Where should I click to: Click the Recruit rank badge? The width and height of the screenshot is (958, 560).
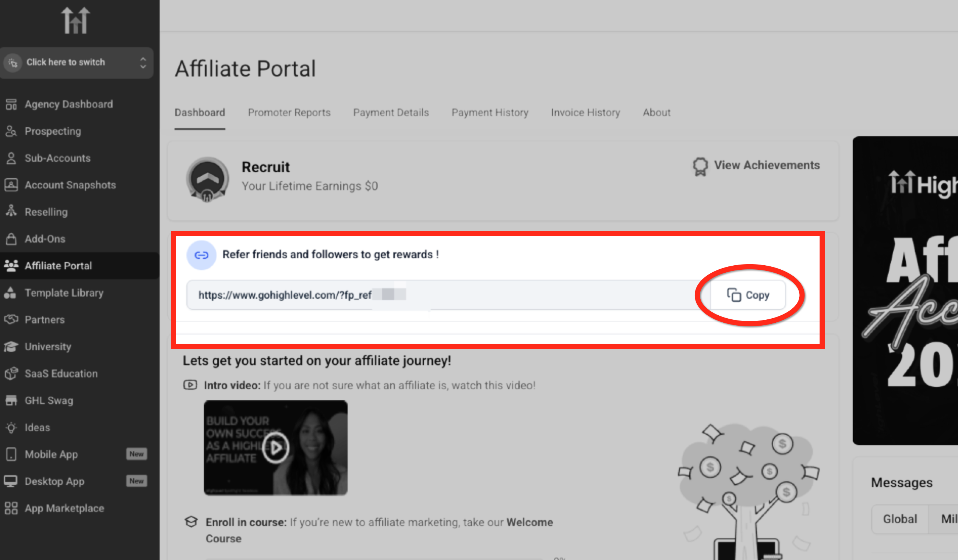click(207, 179)
